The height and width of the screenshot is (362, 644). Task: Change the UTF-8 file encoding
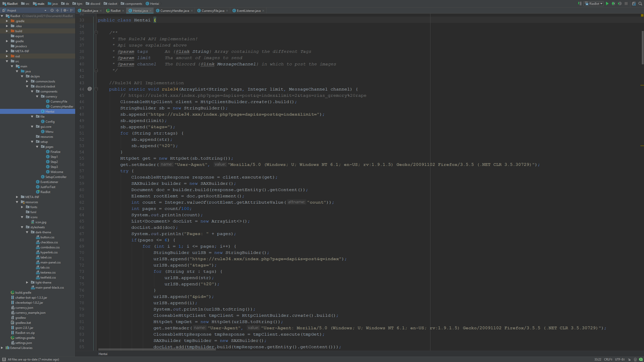click(x=620, y=359)
